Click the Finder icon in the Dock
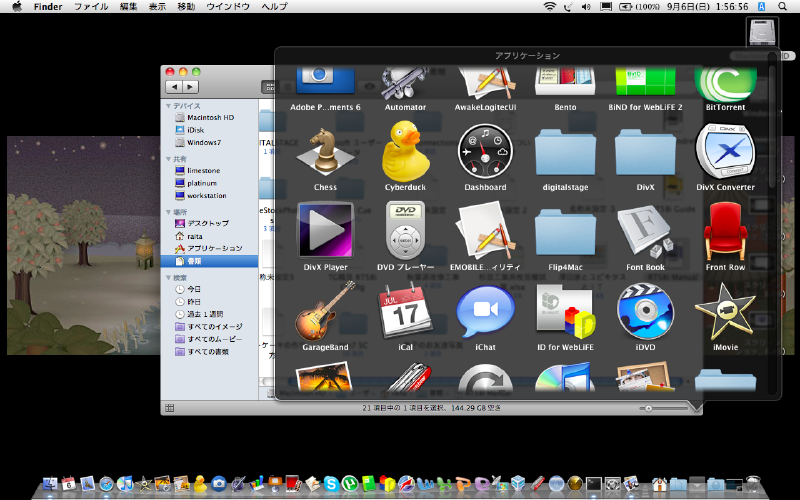800x500 pixels. coord(49,483)
